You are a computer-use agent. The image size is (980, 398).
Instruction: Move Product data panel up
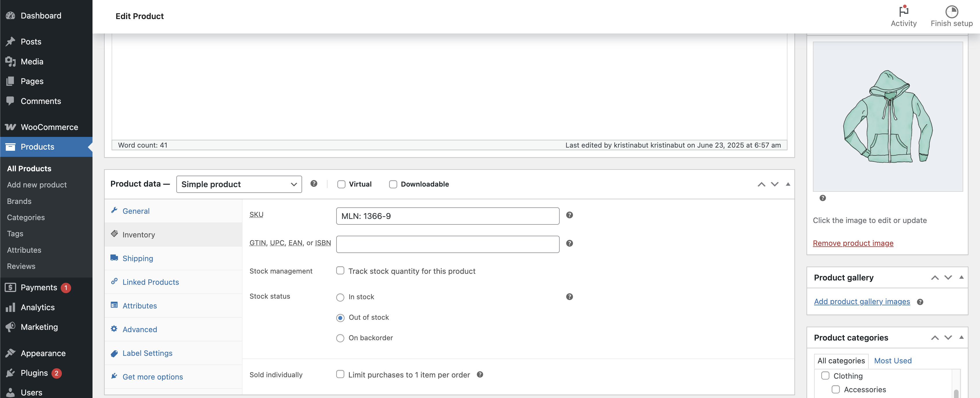(761, 184)
